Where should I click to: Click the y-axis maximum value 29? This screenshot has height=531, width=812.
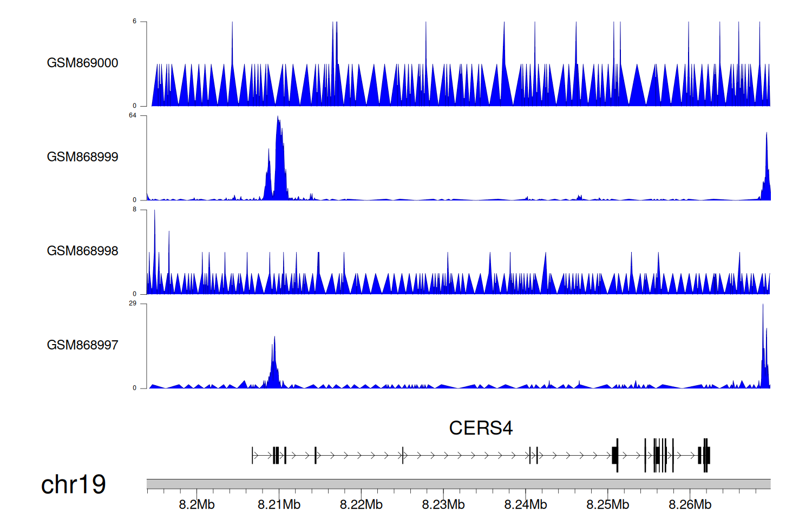pyautogui.click(x=133, y=303)
